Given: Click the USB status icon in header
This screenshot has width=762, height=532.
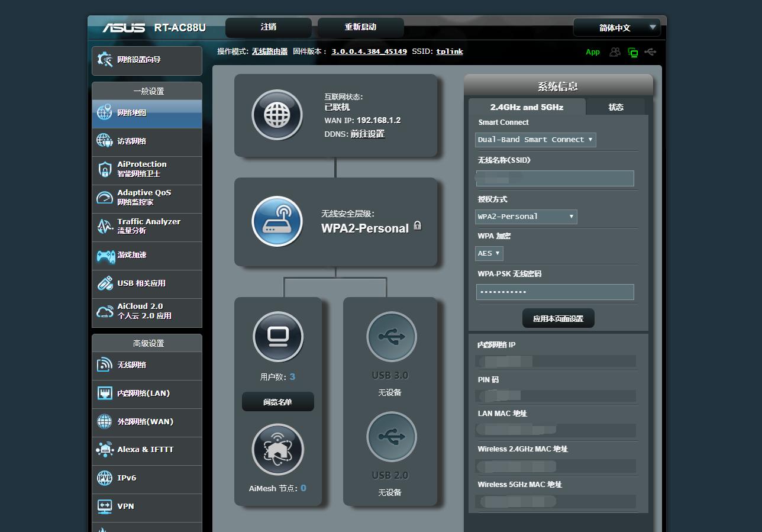Looking at the screenshot, I should tap(650, 52).
